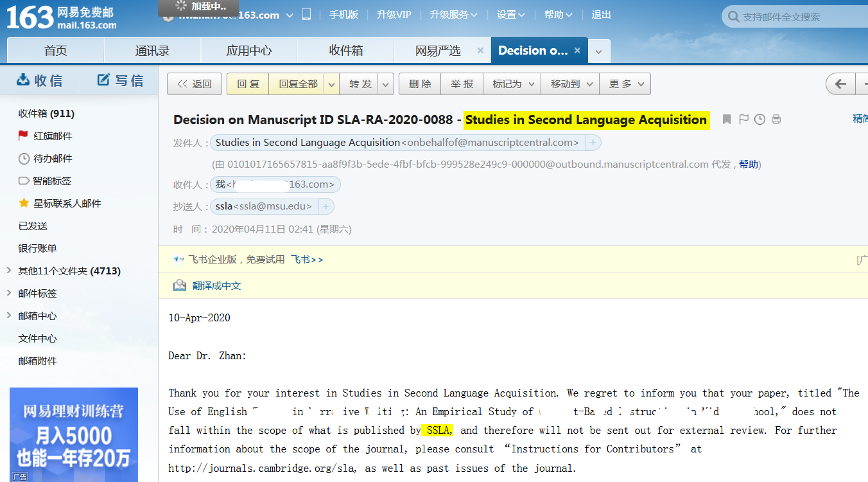This screenshot has height=482, width=868.
Task: Switch to 应用中心 tab
Action: pyautogui.click(x=249, y=51)
